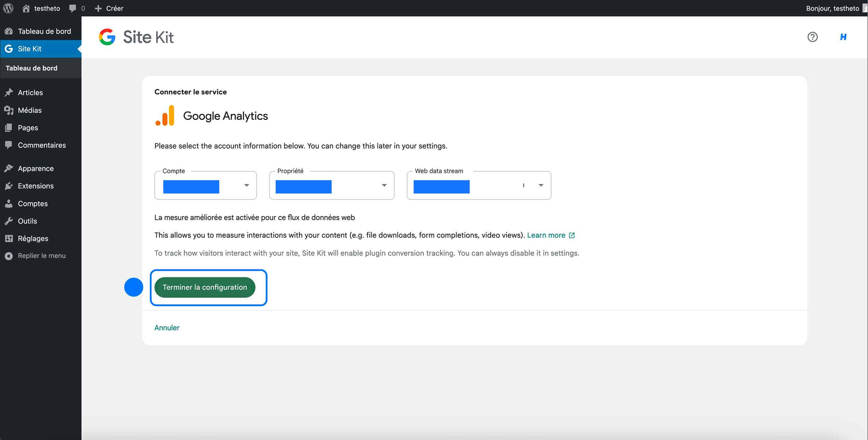Screen dimensions: 868x440
Task: Open Pages via its sidebar icon
Action: [x=9, y=128]
